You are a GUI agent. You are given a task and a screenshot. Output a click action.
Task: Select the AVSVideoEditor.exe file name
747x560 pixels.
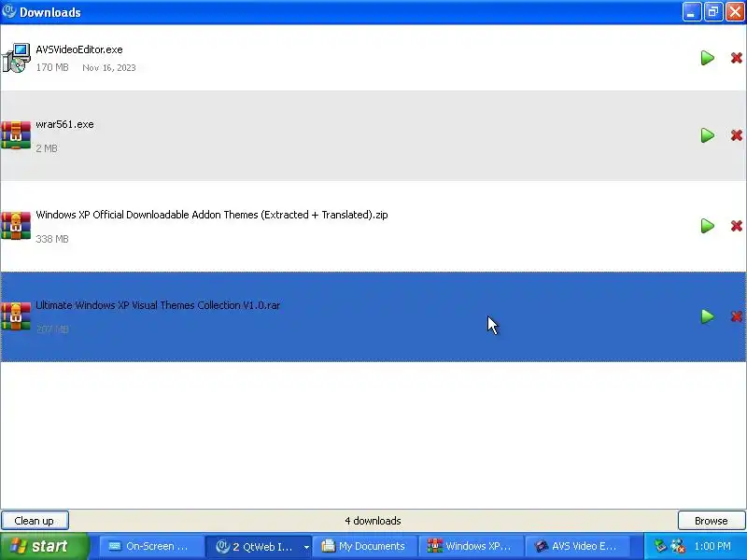pyautogui.click(x=79, y=49)
